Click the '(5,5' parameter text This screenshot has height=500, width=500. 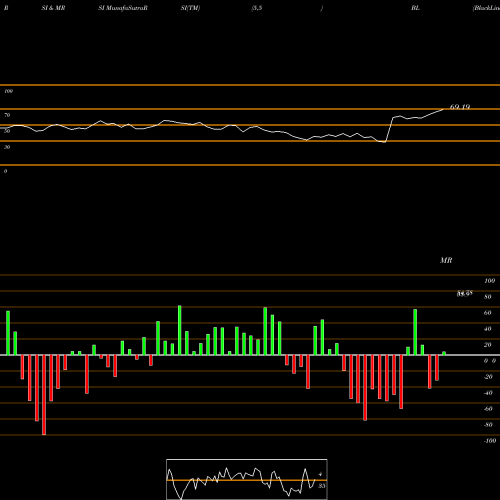tap(257, 8)
